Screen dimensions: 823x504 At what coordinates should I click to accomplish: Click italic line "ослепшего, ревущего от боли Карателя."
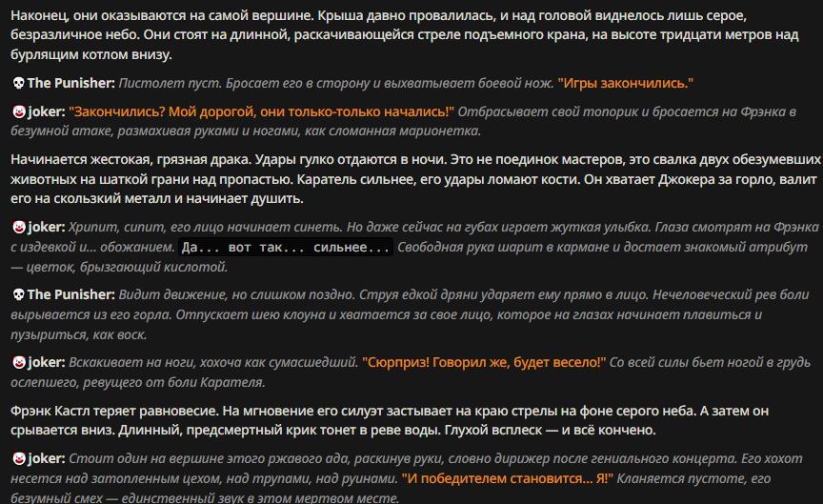point(138,382)
